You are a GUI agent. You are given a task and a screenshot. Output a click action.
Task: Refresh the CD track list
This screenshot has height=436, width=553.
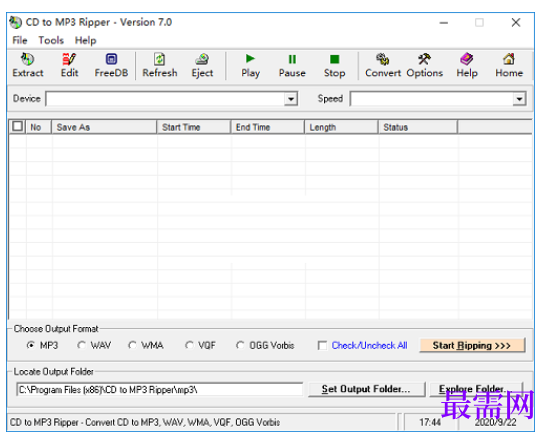coord(160,66)
